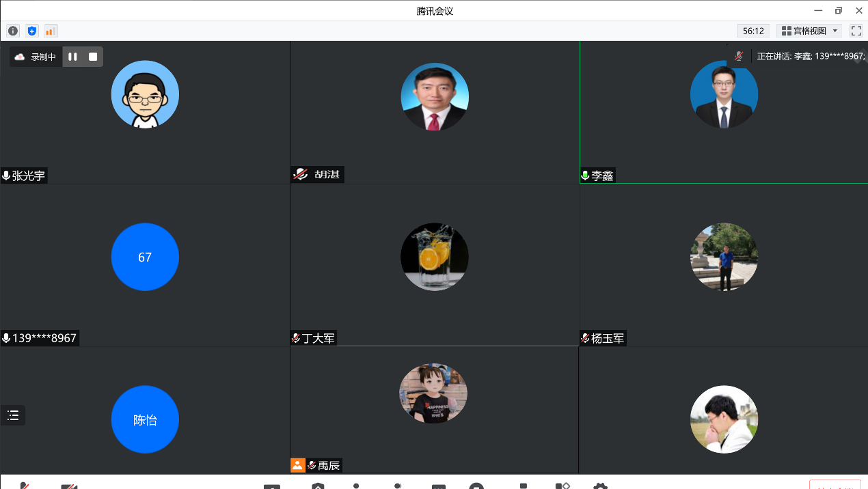Image resolution: width=868 pixels, height=489 pixels.
Task: Click orange host icon beside 禹辰
Action: click(x=297, y=465)
